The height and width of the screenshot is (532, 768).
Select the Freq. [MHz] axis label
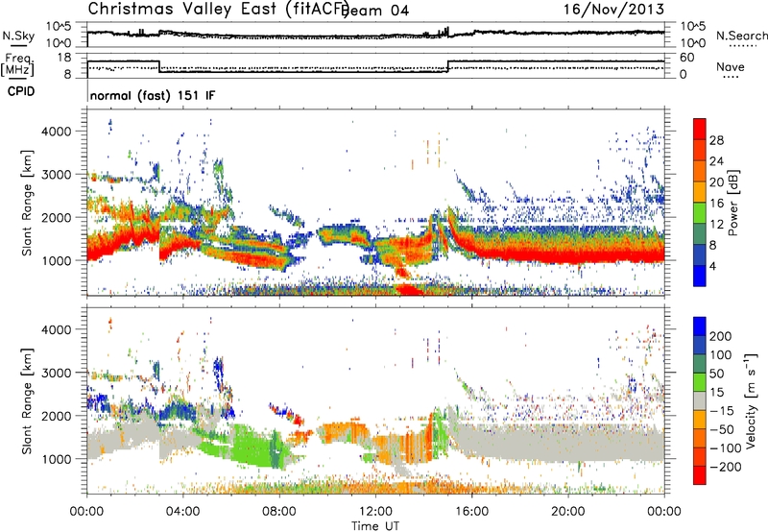point(17,64)
